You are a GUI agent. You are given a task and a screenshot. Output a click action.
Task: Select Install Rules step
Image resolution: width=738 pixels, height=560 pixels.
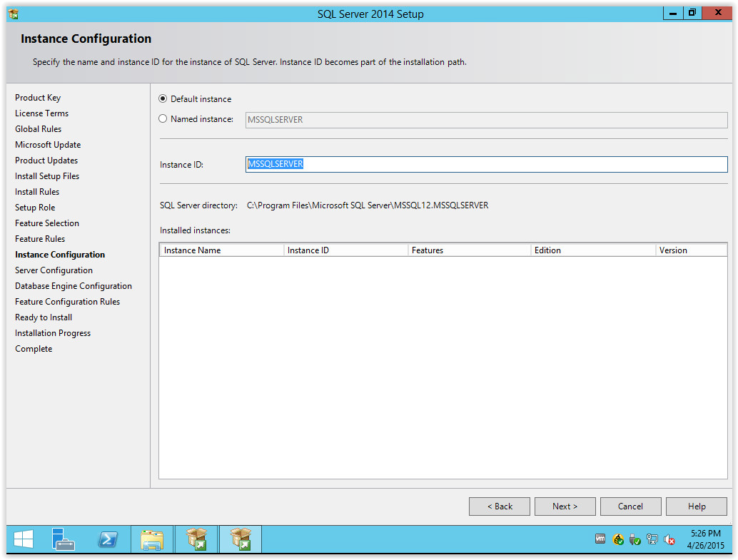(x=36, y=191)
